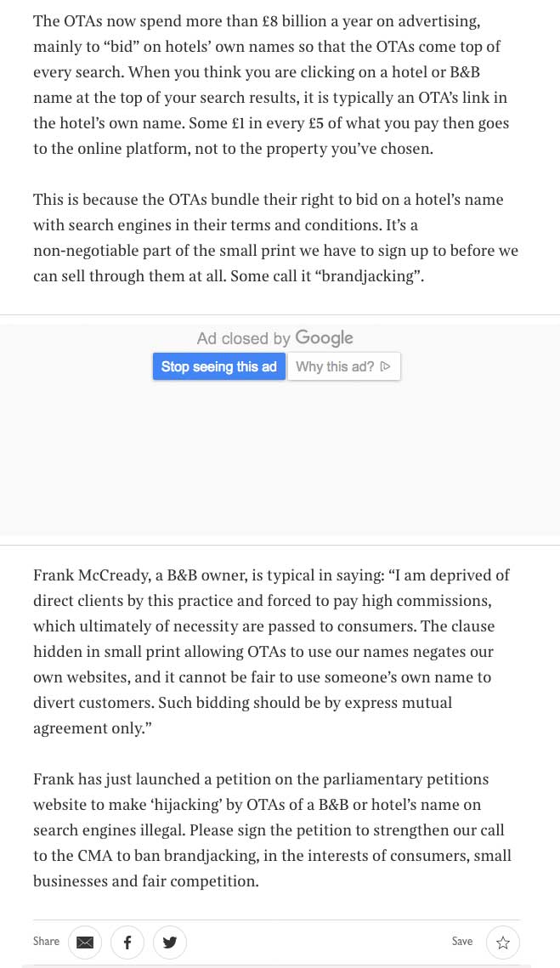Save the article with the star icon
This screenshot has width=560, height=968.
click(503, 942)
